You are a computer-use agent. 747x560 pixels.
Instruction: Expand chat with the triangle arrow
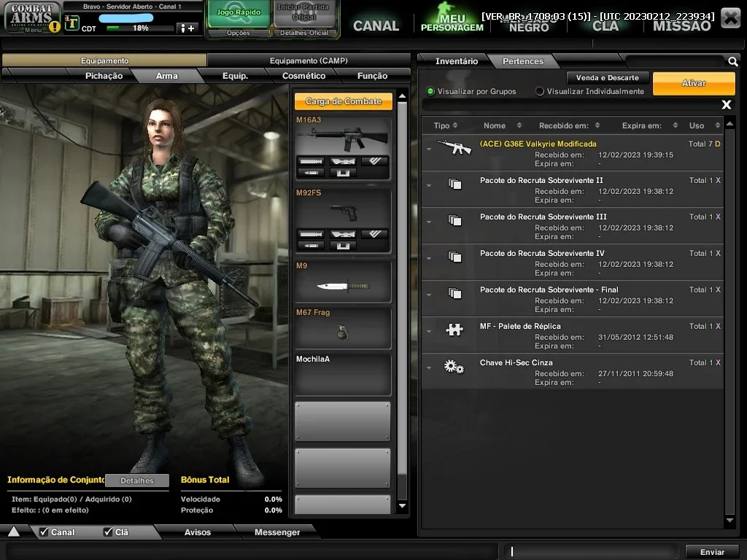13,532
